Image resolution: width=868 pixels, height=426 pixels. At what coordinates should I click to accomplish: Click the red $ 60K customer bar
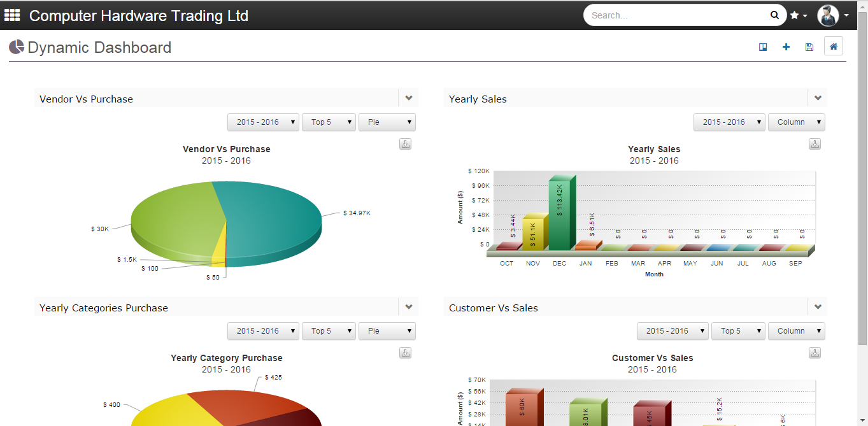point(525,408)
